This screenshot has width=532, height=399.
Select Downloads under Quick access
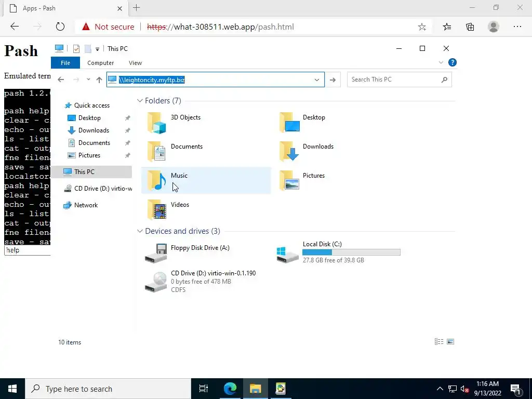coord(94,130)
